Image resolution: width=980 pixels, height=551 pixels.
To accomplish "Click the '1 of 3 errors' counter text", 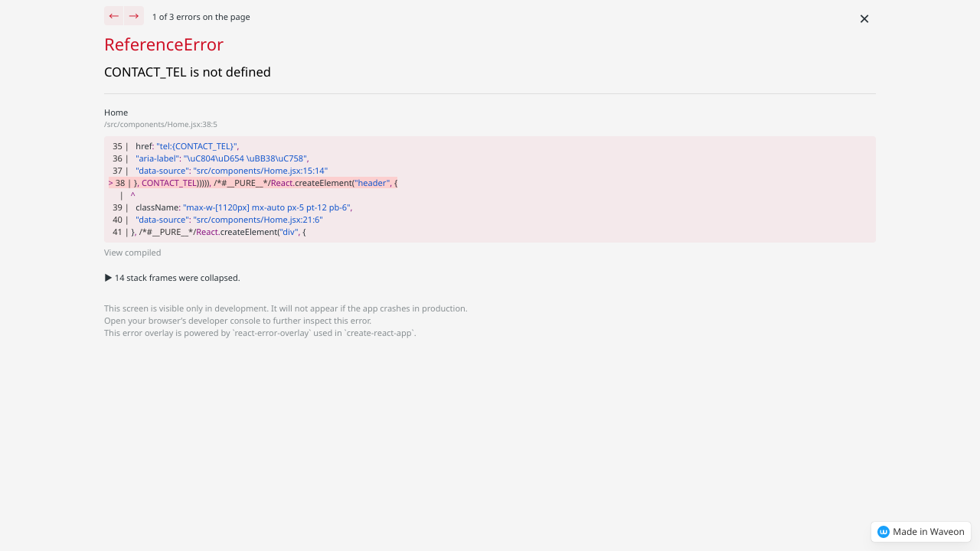I will click(x=201, y=17).
